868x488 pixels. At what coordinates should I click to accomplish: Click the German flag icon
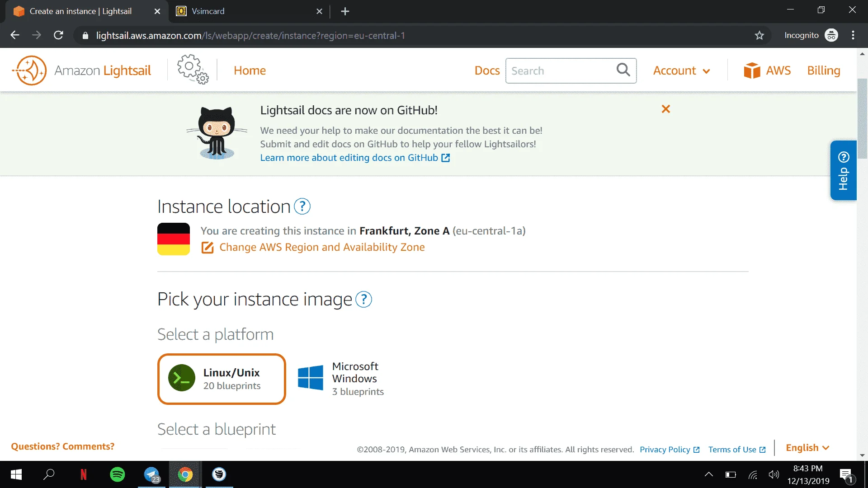point(174,239)
